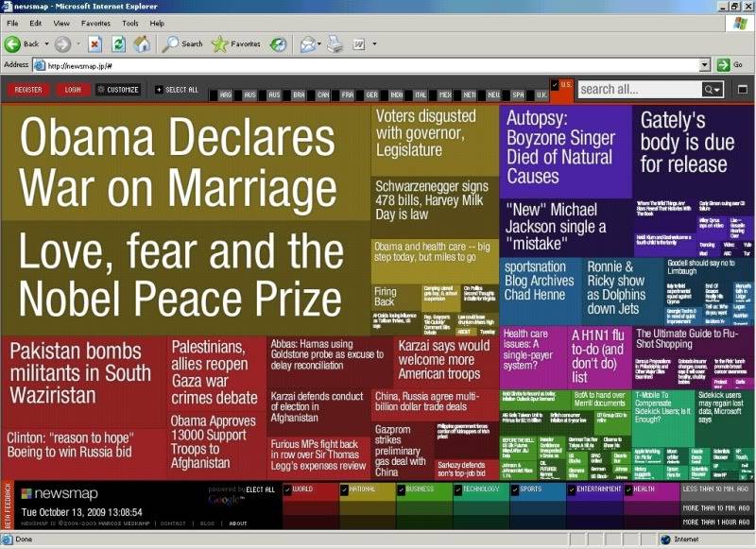The width and height of the screenshot is (756, 549).
Task: Click the Stop page loading icon
Action: pyautogui.click(x=95, y=44)
